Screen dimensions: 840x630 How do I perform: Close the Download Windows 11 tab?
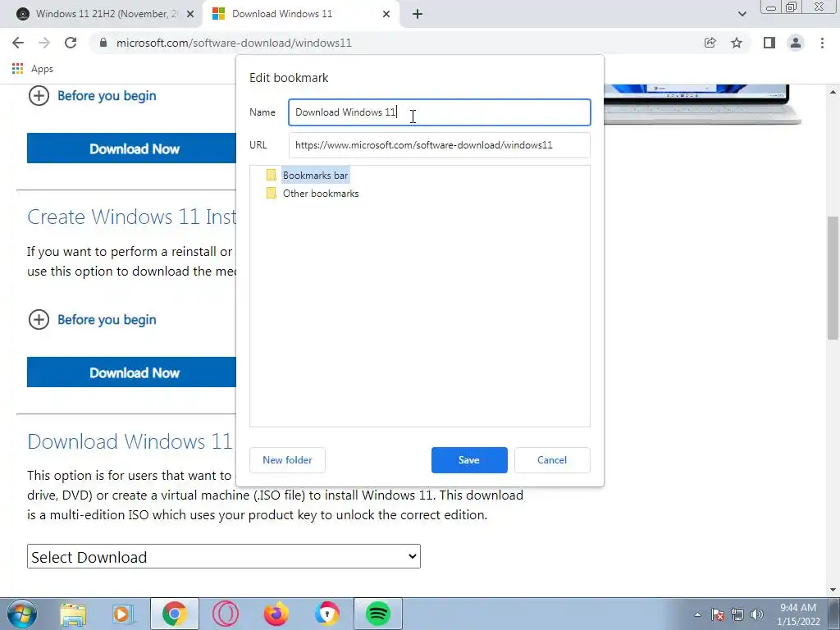coord(386,14)
